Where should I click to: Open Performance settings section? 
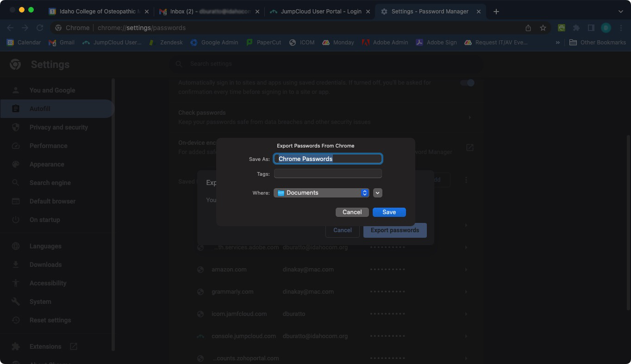pyautogui.click(x=48, y=146)
